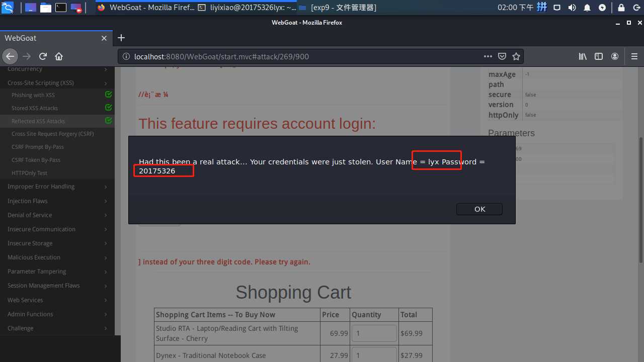Click OK in the alert dialog

click(x=479, y=209)
